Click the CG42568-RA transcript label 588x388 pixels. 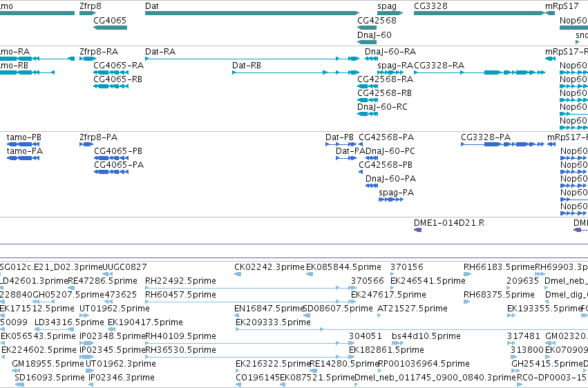tap(385, 79)
